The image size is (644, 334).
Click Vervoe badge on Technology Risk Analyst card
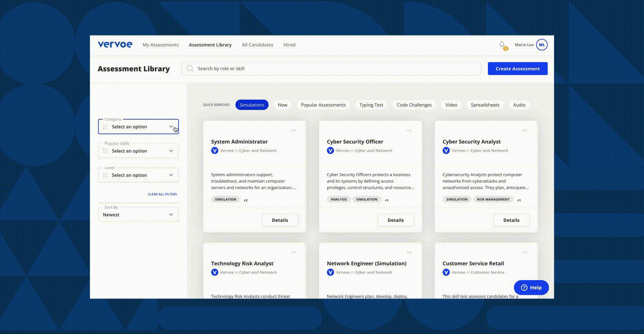pos(215,272)
